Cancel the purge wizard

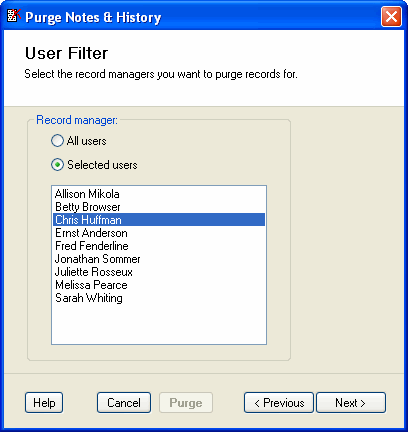[124, 403]
